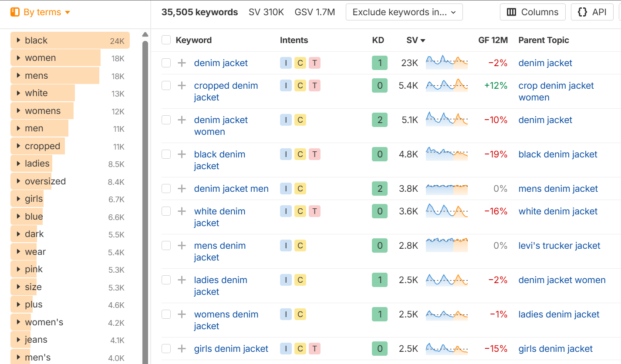Open the 'levi's trucker jacket' parent topic link
The image size is (621, 364).
[559, 245]
